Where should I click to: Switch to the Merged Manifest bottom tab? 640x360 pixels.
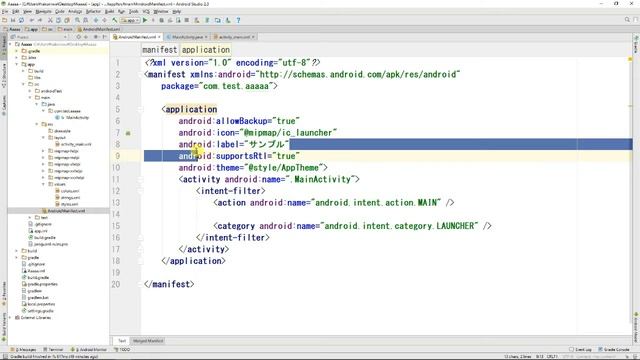click(x=148, y=341)
